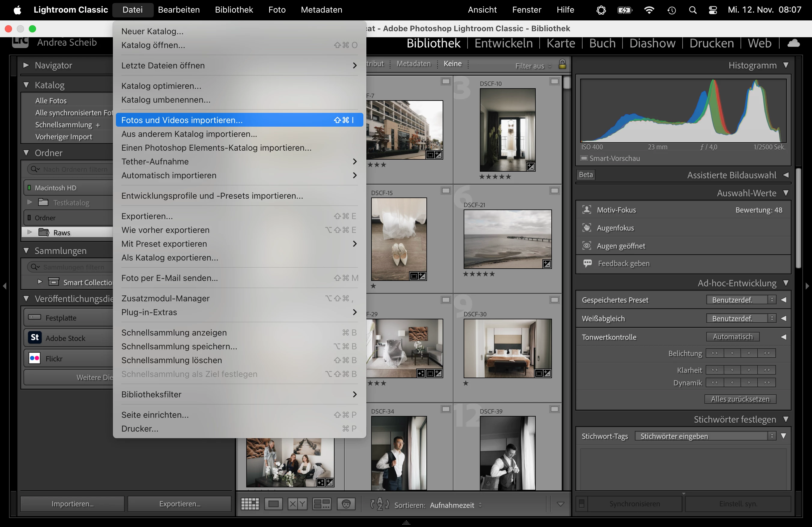Switch to grid view icon in toolbar
The image size is (812, 527).
[x=250, y=504]
